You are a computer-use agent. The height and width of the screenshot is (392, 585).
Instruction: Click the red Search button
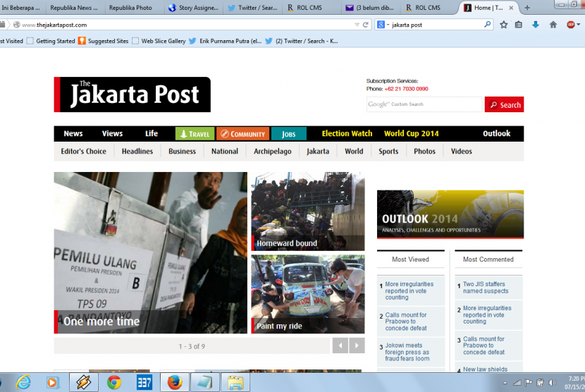tap(504, 104)
